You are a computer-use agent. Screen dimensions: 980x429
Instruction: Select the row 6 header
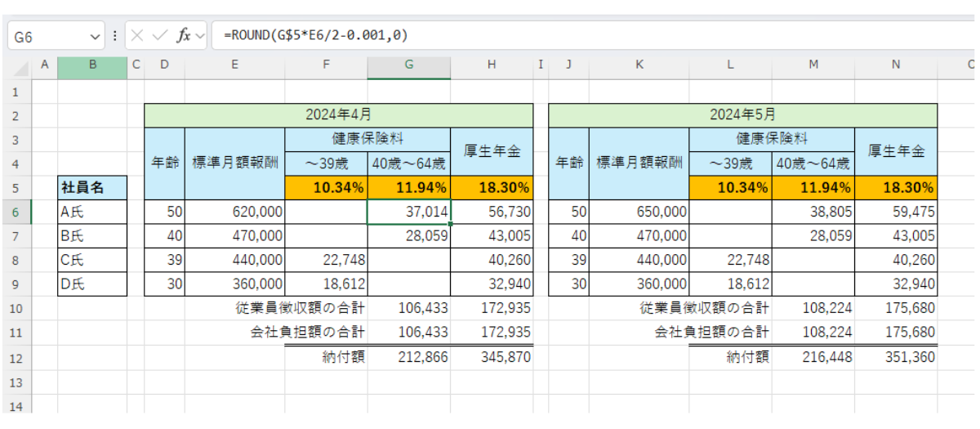point(16,212)
